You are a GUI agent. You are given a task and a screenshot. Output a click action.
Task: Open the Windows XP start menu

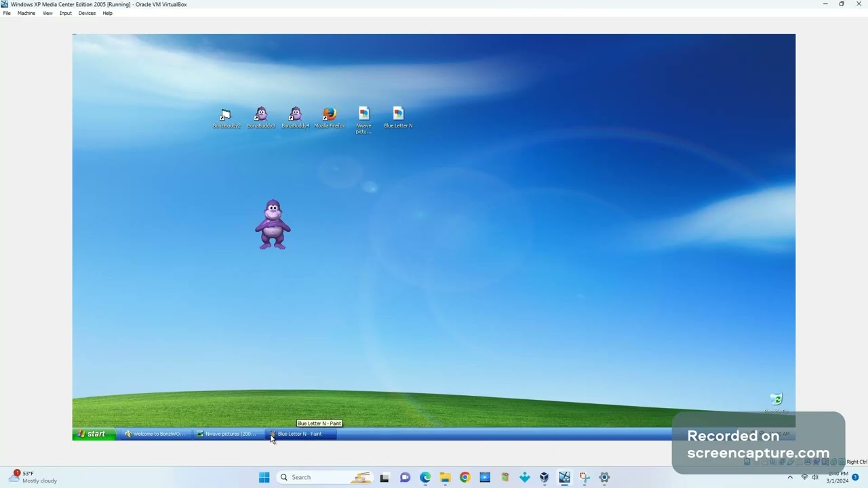pyautogui.click(x=94, y=434)
